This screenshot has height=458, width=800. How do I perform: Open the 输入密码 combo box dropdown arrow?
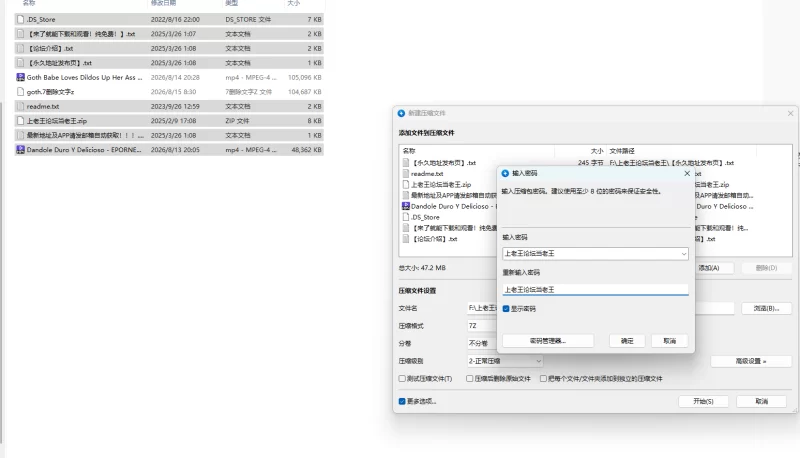(684, 253)
